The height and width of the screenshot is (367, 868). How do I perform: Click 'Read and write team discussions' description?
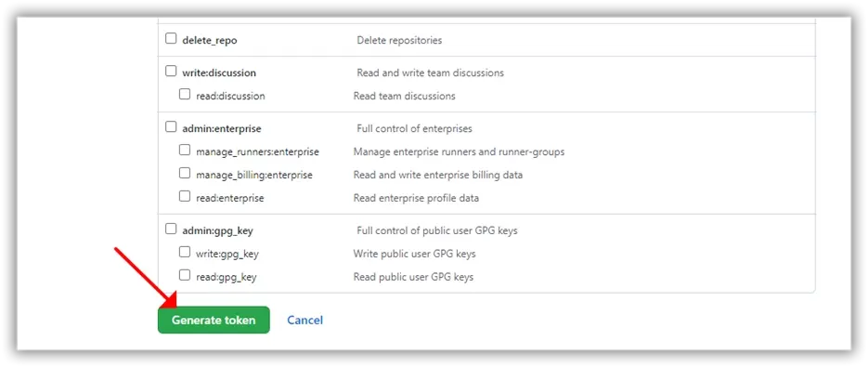click(x=430, y=72)
